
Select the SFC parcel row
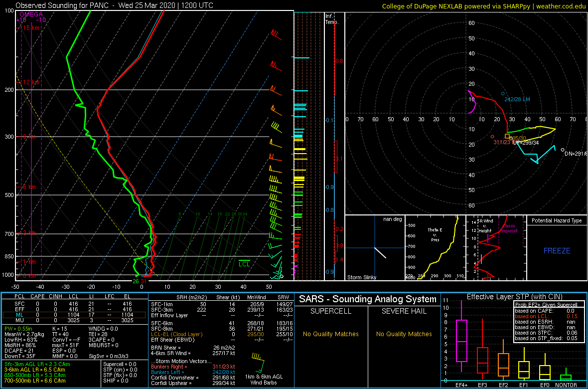[74, 303]
